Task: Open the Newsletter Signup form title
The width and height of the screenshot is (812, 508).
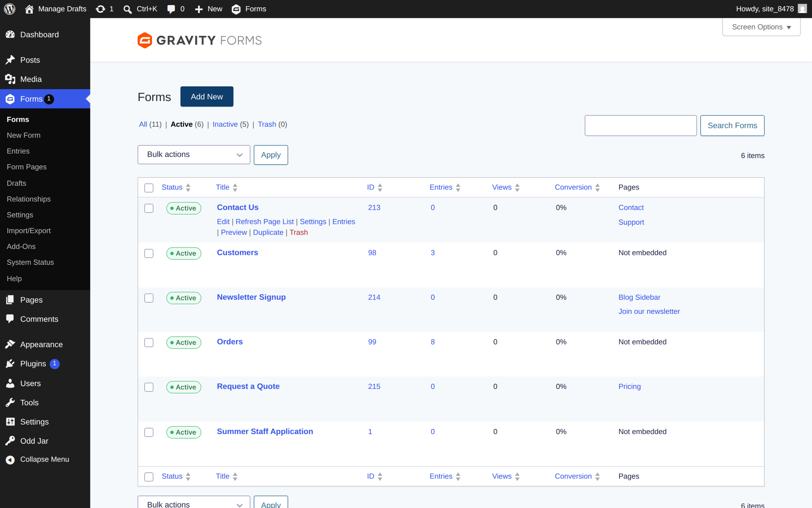Action: click(x=251, y=297)
